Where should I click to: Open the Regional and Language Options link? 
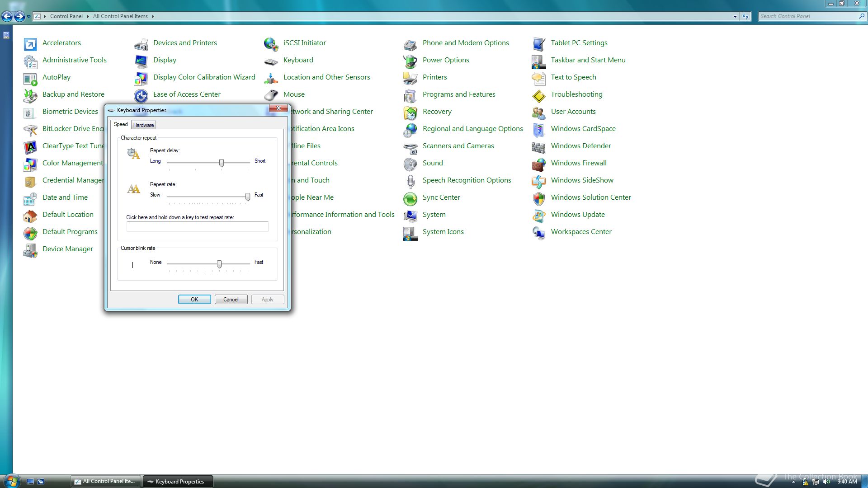[472, 129]
